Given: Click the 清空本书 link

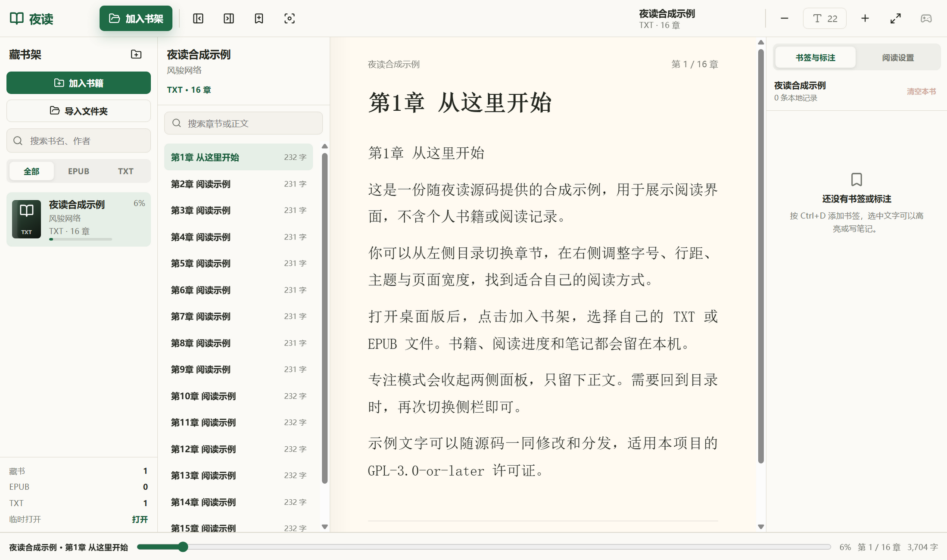Looking at the screenshot, I should point(921,91).
